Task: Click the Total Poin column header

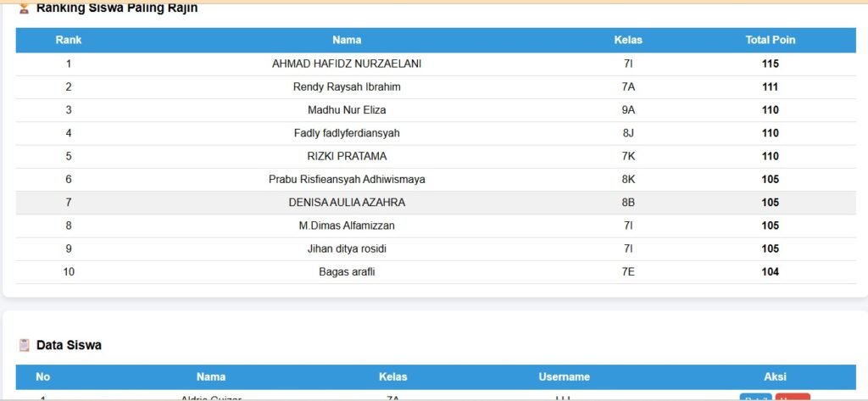Action: coord(770,40)
